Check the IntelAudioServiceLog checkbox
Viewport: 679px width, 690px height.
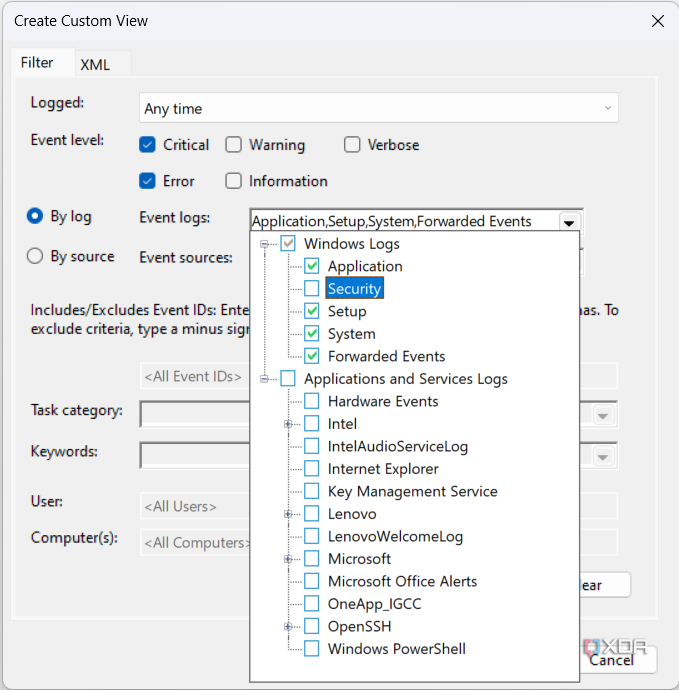pos(312,446)
